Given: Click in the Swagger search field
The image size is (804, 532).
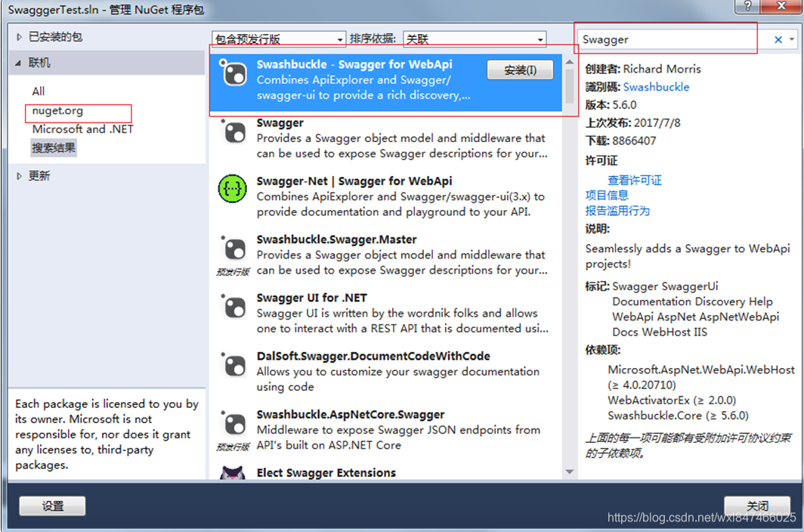Looking at the screenshot, I should (x=674, y=39).
